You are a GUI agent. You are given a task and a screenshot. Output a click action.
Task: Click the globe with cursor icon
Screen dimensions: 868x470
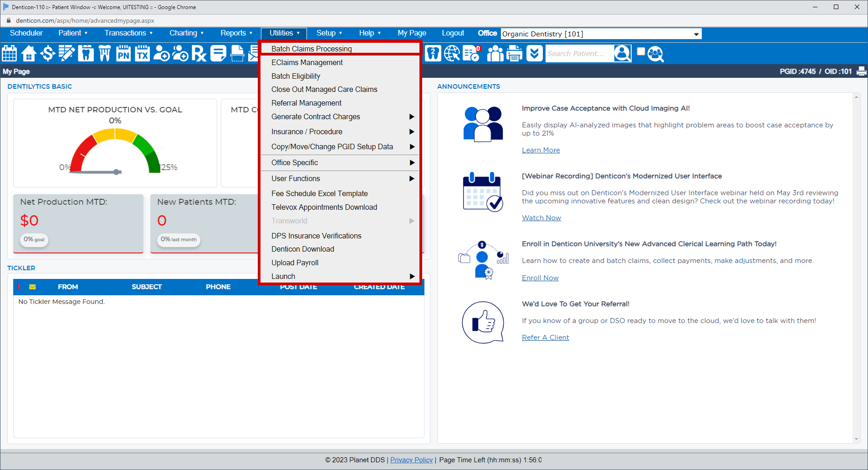pos(452,54)
